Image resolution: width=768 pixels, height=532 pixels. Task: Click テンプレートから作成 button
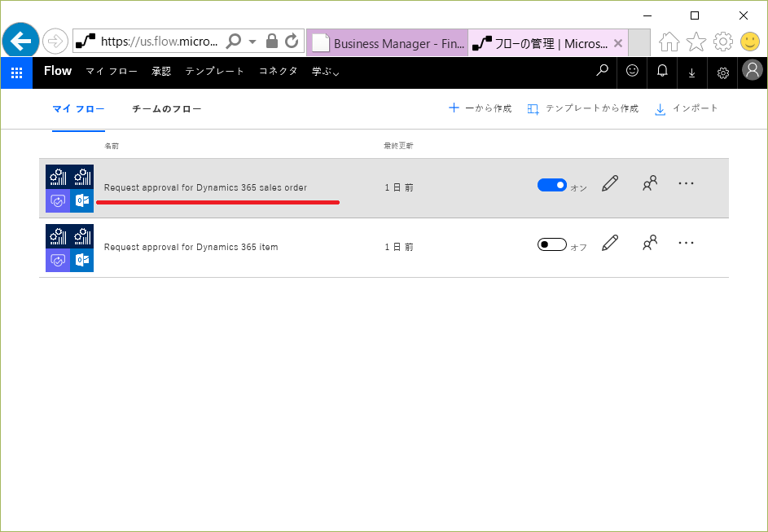click(583, 108)
